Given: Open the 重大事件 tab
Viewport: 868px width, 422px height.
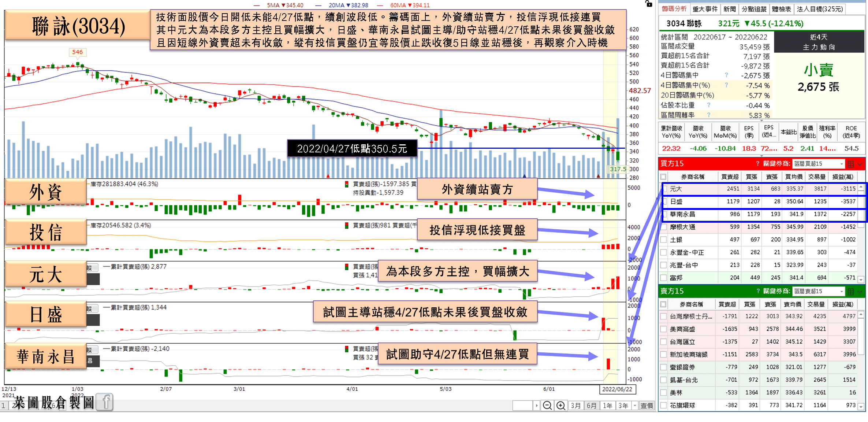Looking at the screenshot, I should [x=705, y=9].
